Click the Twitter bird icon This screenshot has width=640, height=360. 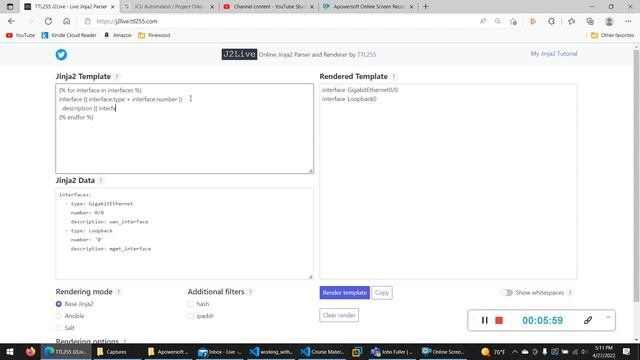(x=61, y=54)
